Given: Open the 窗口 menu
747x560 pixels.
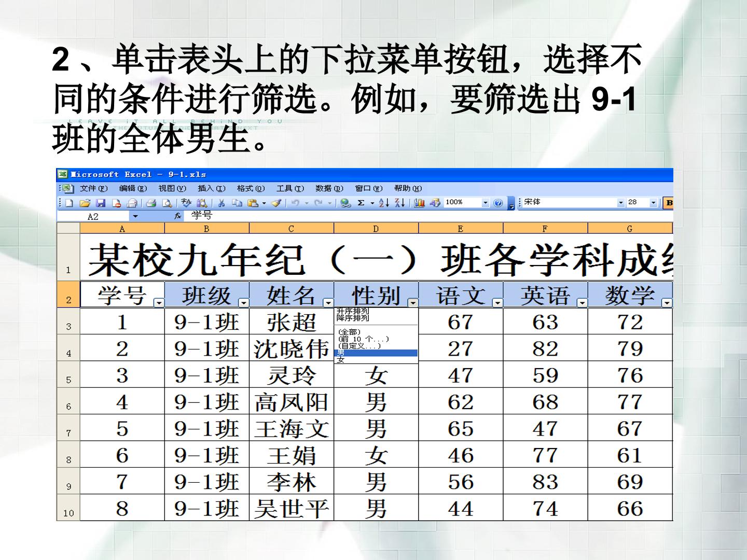Looking at the screenshot, I should (x=369, y=188).
